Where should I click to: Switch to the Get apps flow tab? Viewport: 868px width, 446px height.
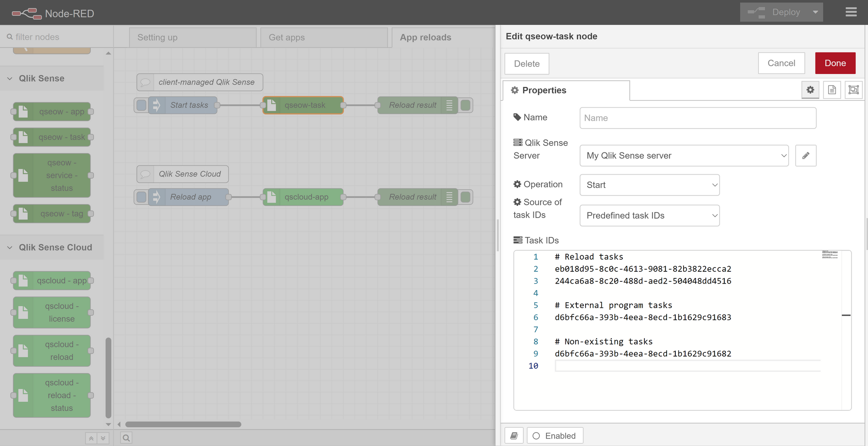tap(324, 37)
